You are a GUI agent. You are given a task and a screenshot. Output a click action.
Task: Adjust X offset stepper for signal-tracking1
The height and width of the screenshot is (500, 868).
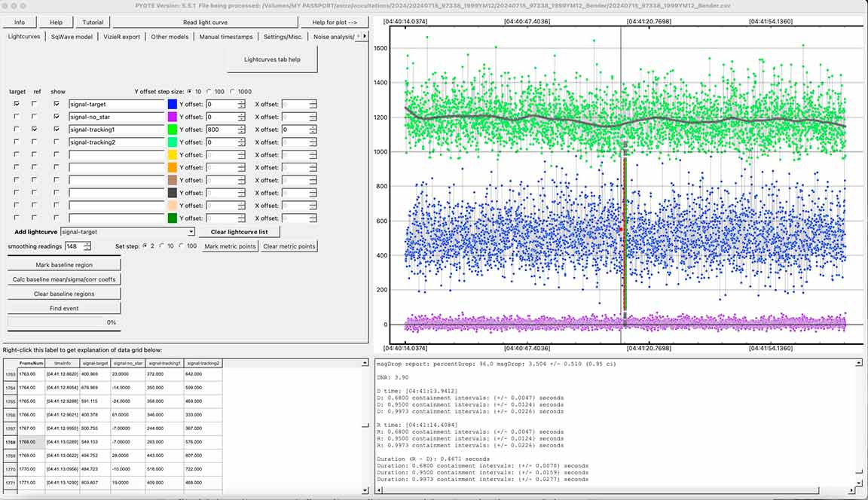click(x=313, y=130)
